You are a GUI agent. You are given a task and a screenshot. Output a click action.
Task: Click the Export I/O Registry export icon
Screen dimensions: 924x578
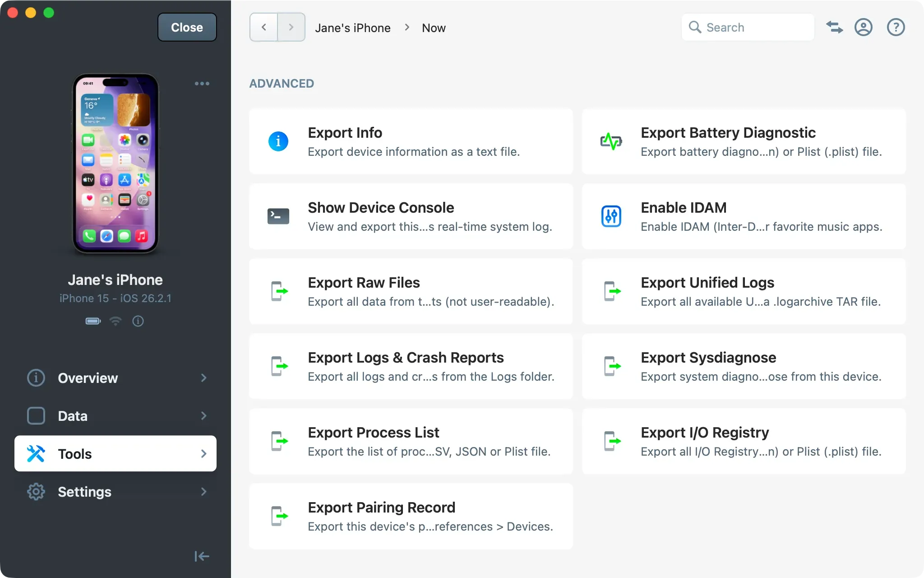coord(612,441)
